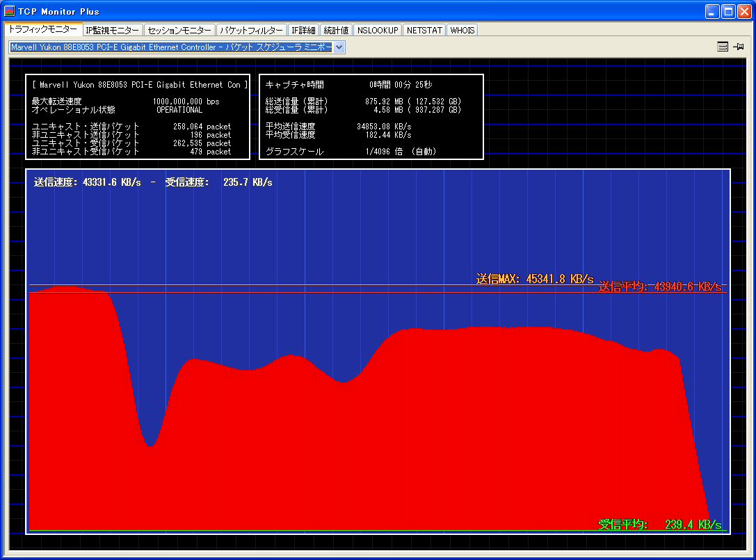Open the network adapter dropdown arrow

339,47
